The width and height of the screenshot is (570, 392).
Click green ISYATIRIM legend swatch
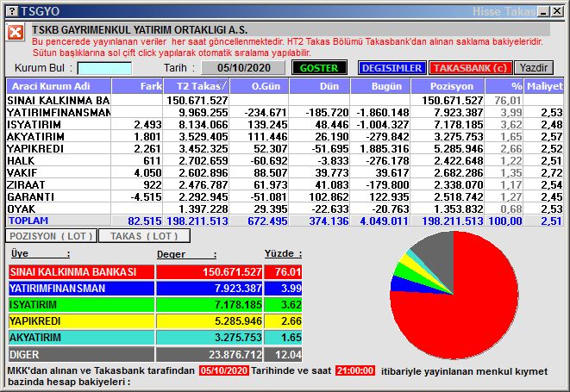pyautogui.click(x=81, y=305)
